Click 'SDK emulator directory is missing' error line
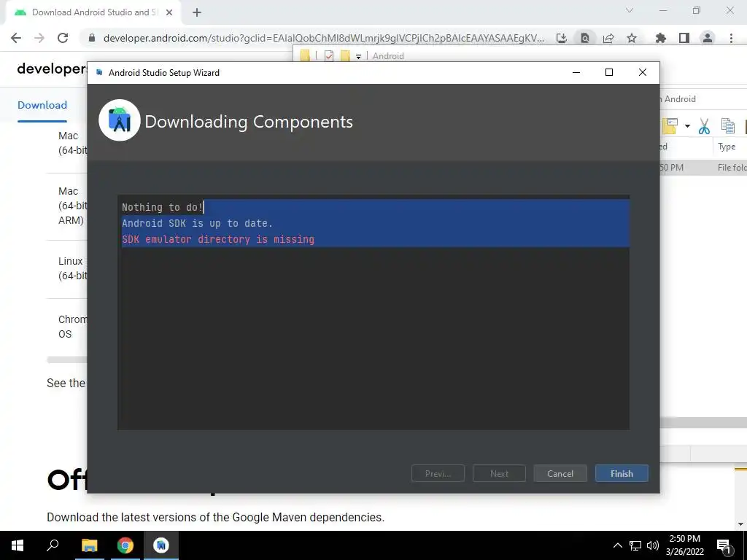 (x=218, y=239)
